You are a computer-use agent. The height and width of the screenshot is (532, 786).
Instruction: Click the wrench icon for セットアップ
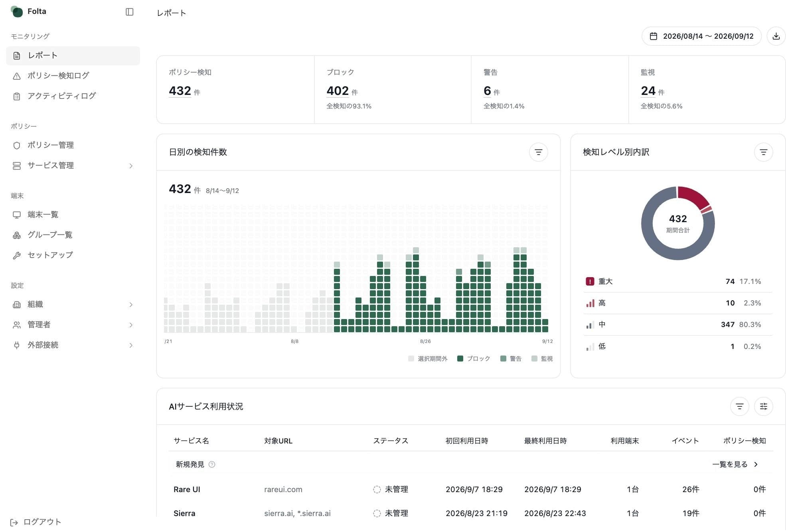pyautogui.click(x=17, y=256)
